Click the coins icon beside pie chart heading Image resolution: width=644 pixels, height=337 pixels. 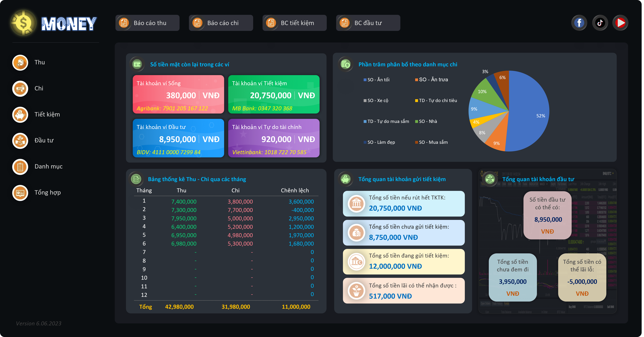point(346,64)
